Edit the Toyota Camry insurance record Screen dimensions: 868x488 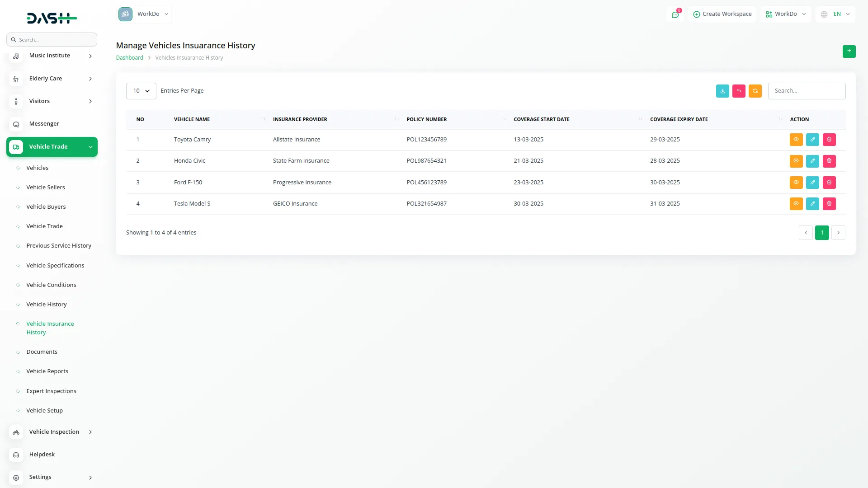pyautogui.click(x=812, y=140)
